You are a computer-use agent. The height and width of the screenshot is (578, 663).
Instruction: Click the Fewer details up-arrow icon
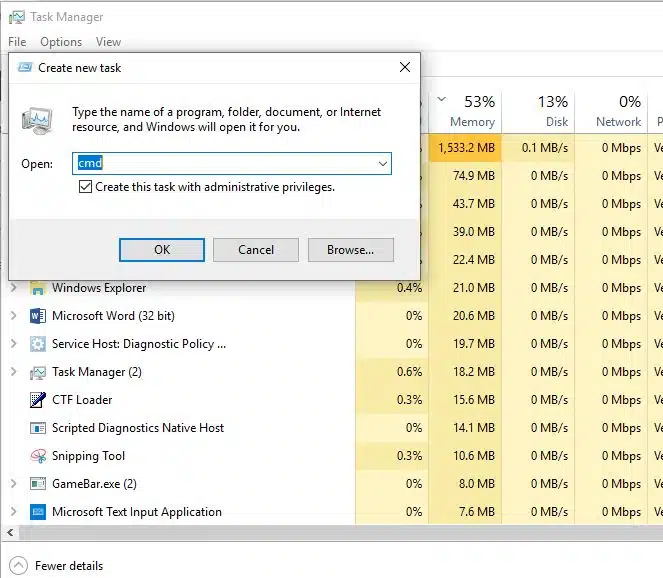(18, 565)
